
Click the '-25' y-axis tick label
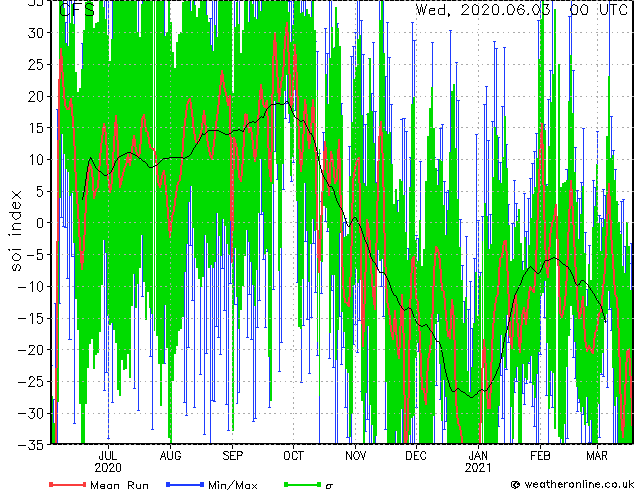[31, 382]
